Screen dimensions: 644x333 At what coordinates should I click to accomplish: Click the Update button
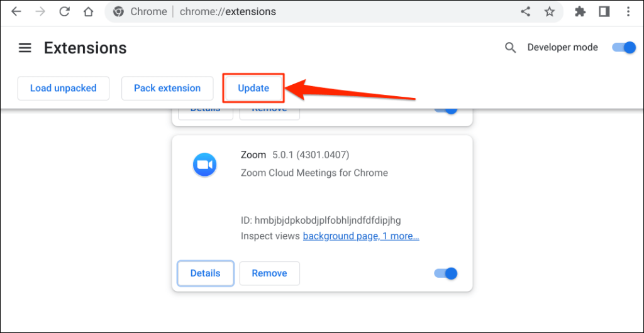point(253,88)
